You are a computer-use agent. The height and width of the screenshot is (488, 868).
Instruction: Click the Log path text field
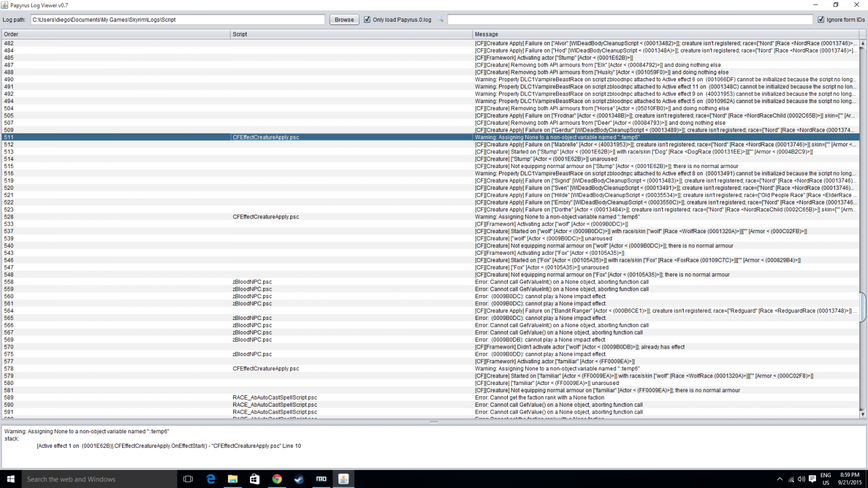[x=177, y=20]
